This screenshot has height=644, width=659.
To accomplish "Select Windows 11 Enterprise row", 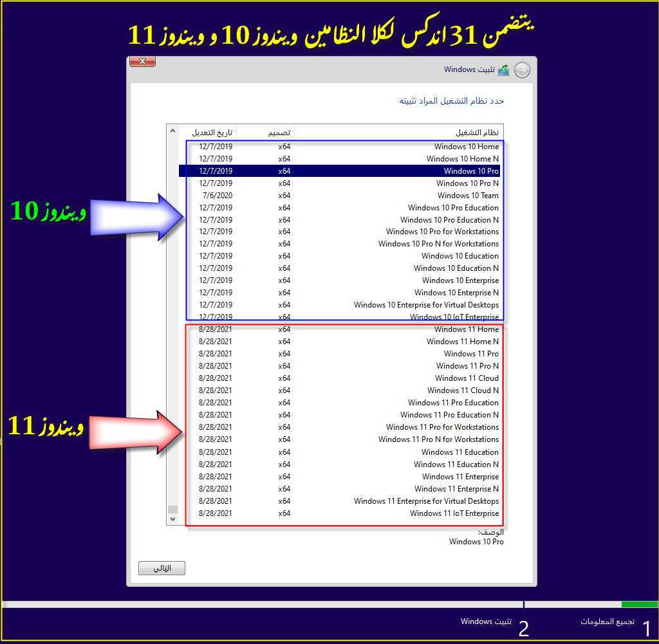I will [x=340, y=476].
